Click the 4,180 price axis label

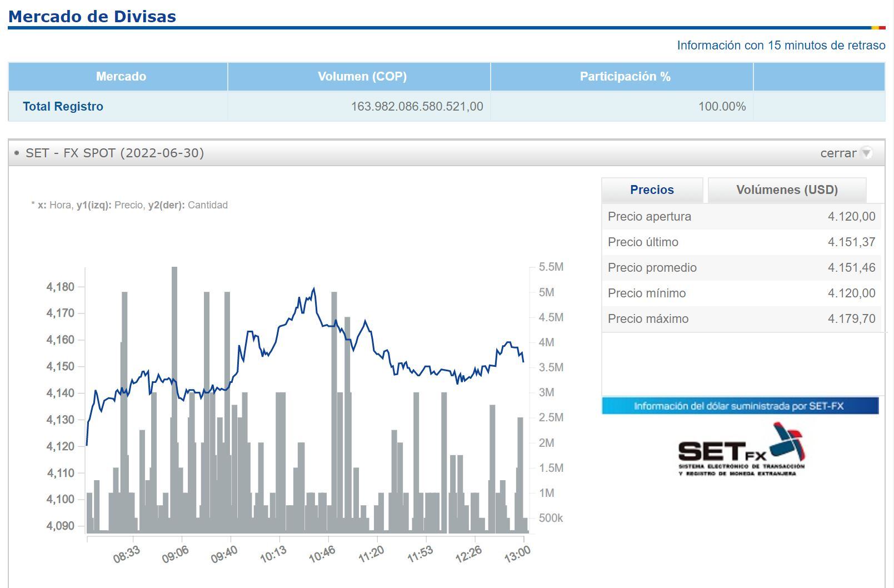tap(60, 287)
